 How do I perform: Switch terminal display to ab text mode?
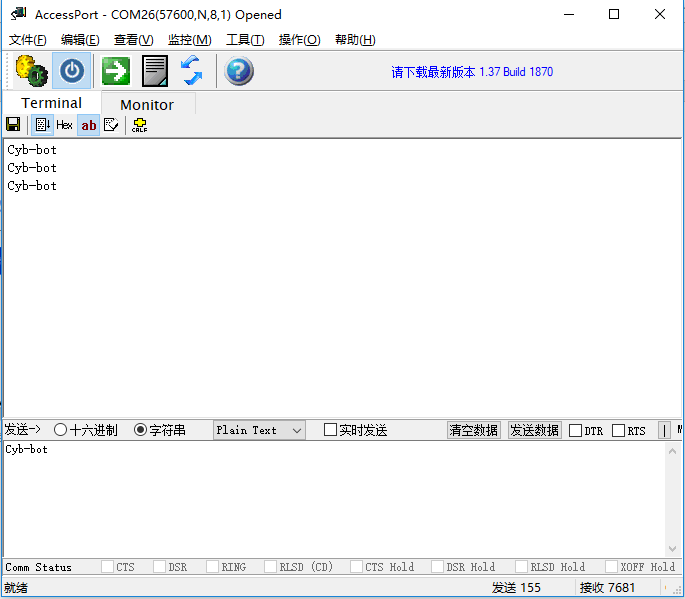[x=89, y=125]
